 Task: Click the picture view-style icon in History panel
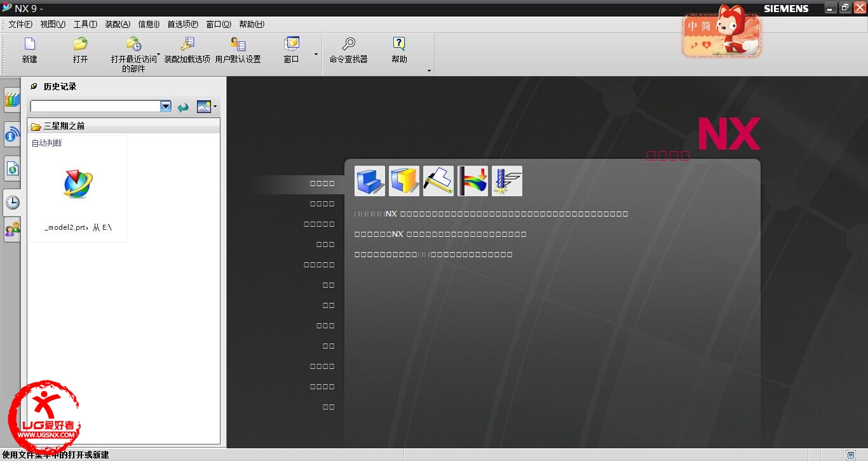(203, 107)
